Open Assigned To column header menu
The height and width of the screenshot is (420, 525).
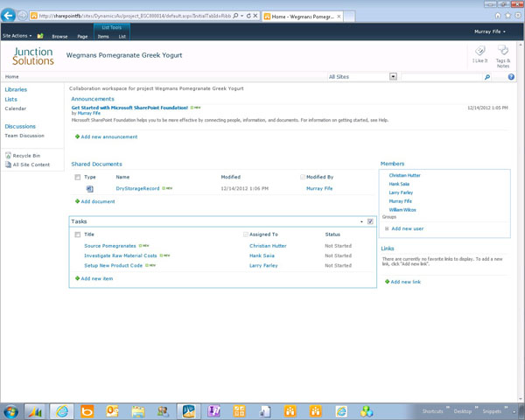coord(263,234)
